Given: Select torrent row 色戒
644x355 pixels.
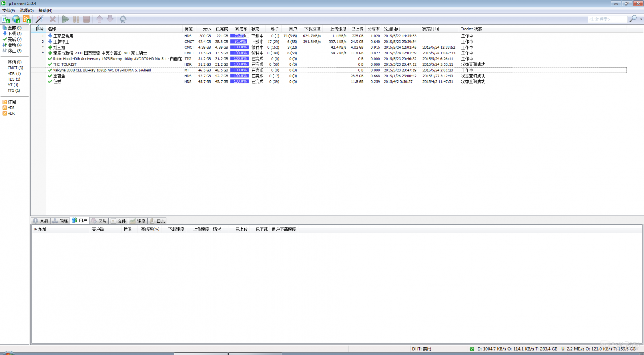Looking at the screenshot, I should (x=329, y=81).
